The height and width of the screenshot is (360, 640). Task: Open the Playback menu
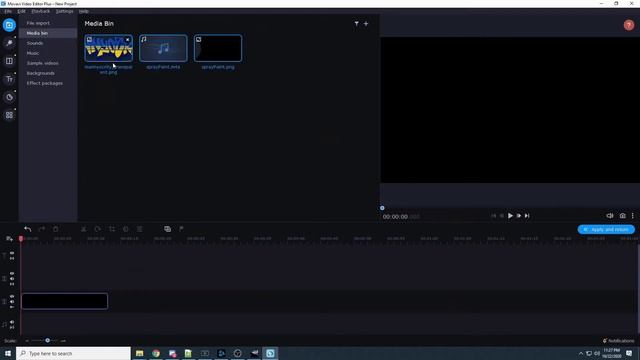pos(41,11)
